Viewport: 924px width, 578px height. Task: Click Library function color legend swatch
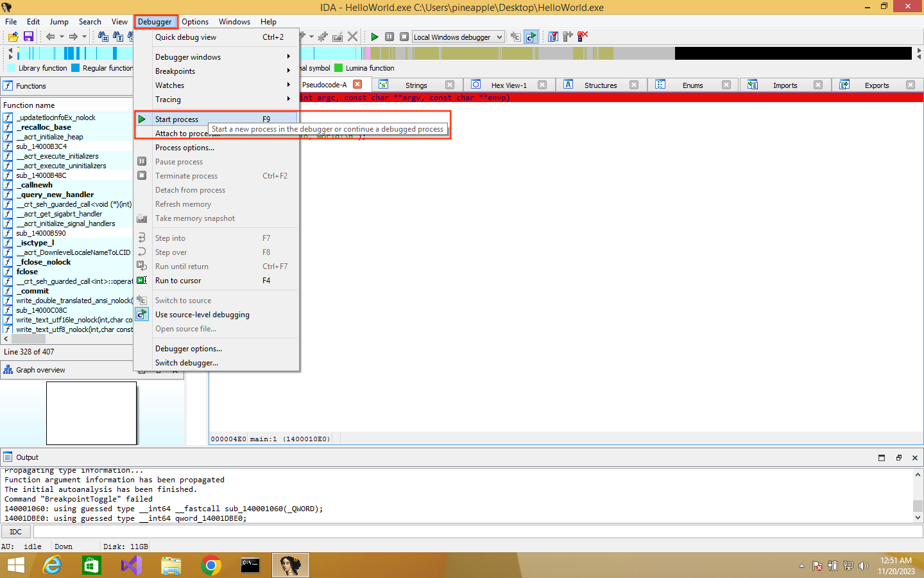click(11, 68)
